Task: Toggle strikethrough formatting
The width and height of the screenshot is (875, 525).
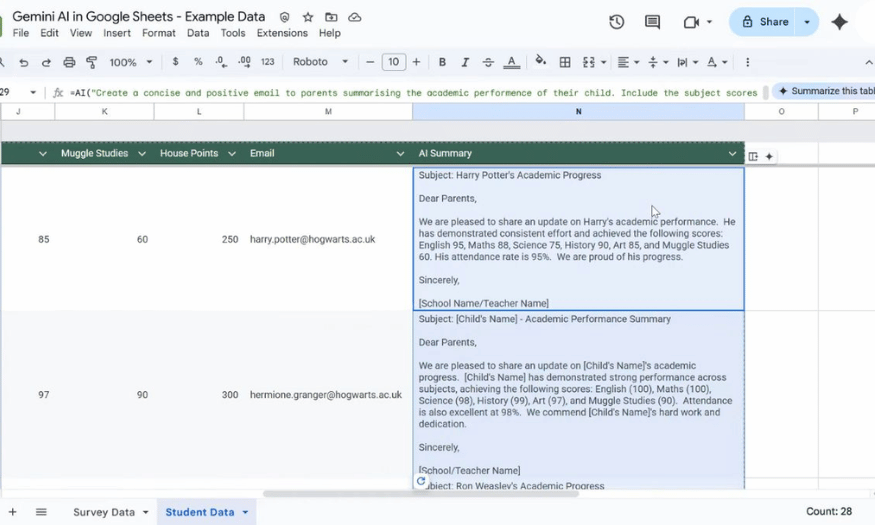Action: 488,62
